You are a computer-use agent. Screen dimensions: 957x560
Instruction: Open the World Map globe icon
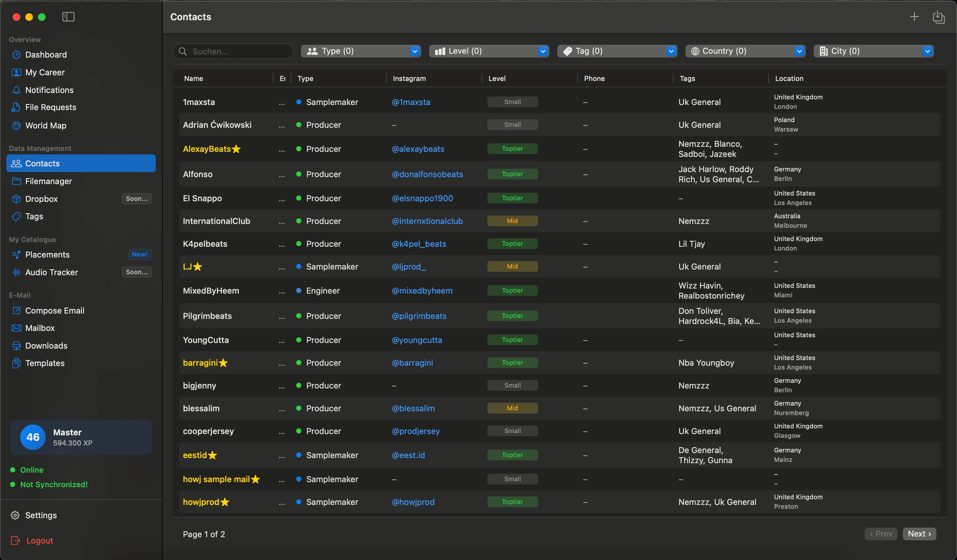click(16, 125)
